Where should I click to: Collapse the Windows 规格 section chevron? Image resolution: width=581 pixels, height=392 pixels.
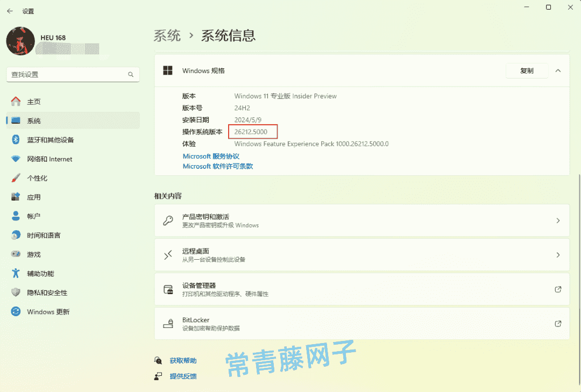pos(558,71)
